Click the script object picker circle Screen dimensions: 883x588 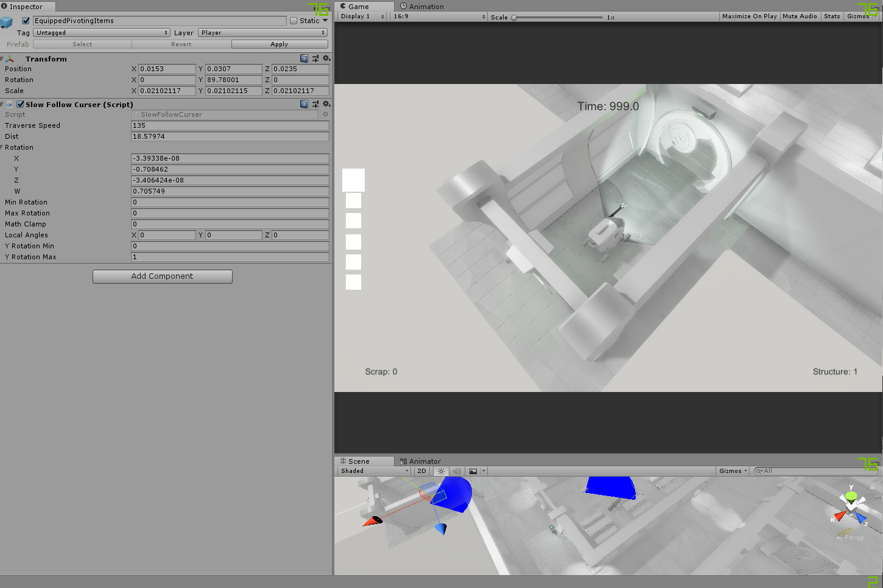(x=325, y=114)
